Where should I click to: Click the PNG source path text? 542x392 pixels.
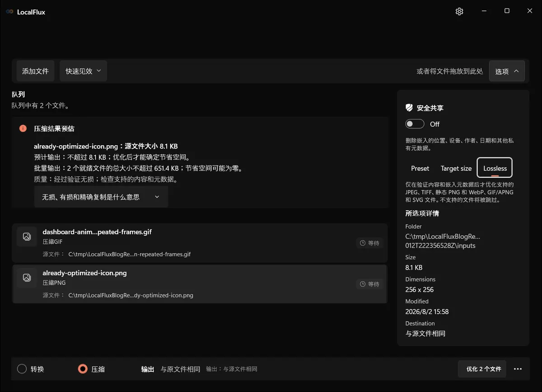pyautogui.click(x=131, y=295)
